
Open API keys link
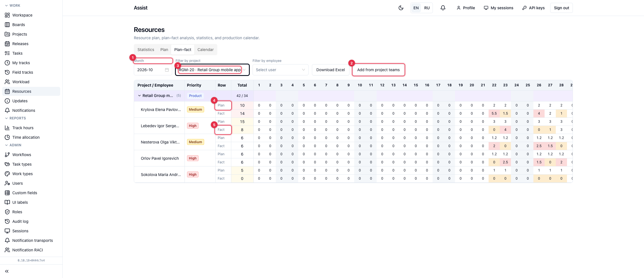533,8
